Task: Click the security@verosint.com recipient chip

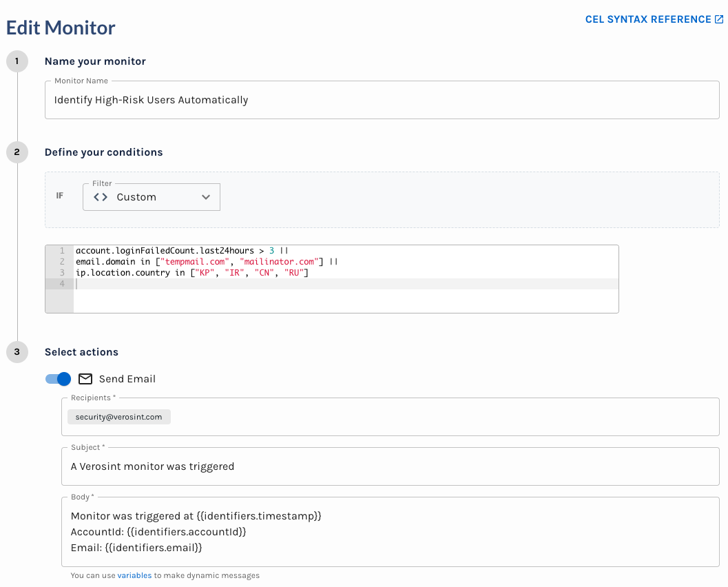Action: pyautogui.click(x=119, y=417)
